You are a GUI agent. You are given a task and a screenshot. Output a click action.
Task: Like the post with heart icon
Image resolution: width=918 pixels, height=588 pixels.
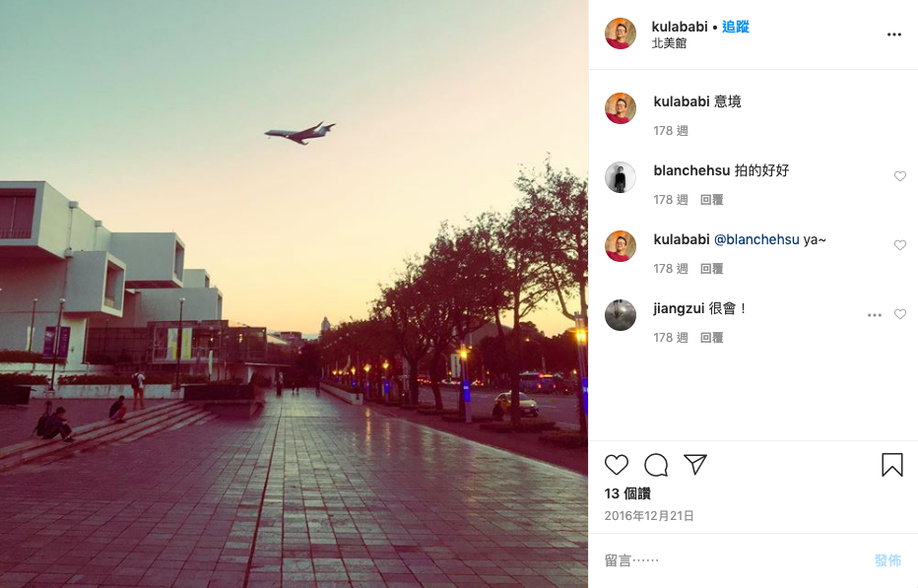pos(616,465)
